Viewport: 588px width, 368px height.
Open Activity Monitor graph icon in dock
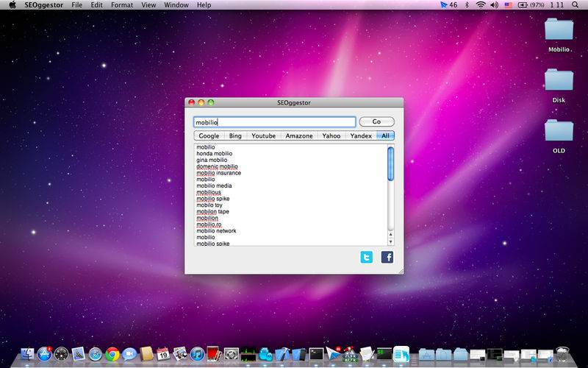click(248, 354)
